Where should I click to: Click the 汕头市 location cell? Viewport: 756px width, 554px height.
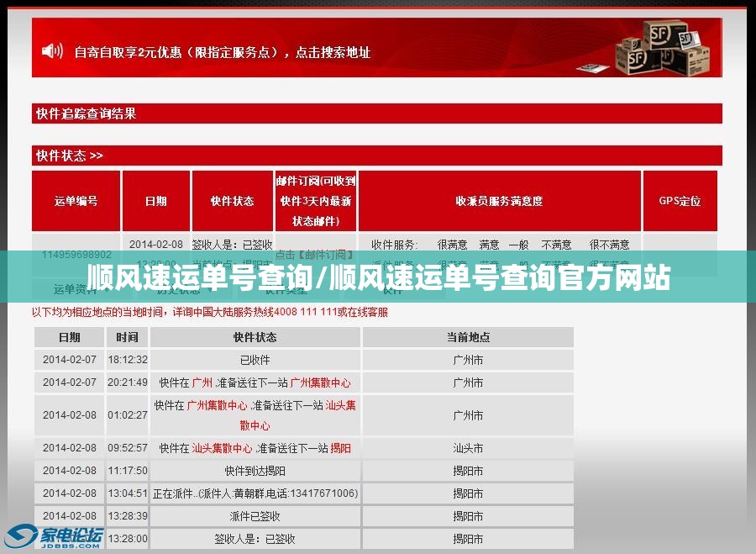(468, 448)
